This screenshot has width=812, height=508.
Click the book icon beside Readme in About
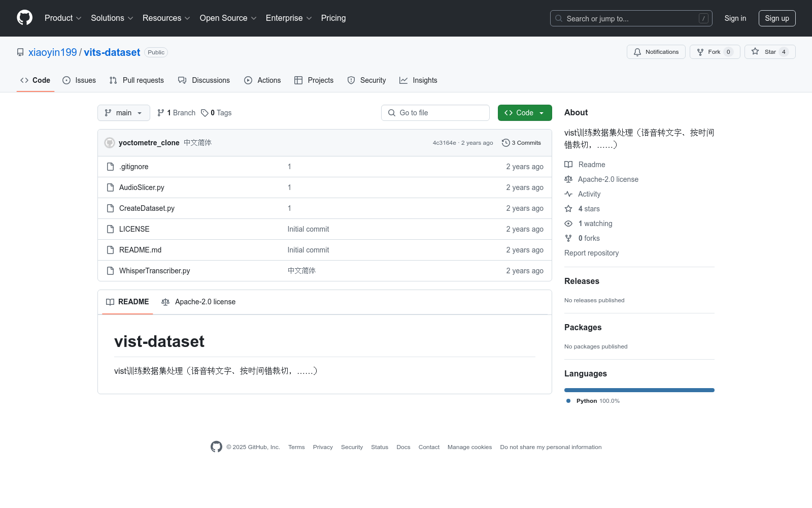click(568, 165)
